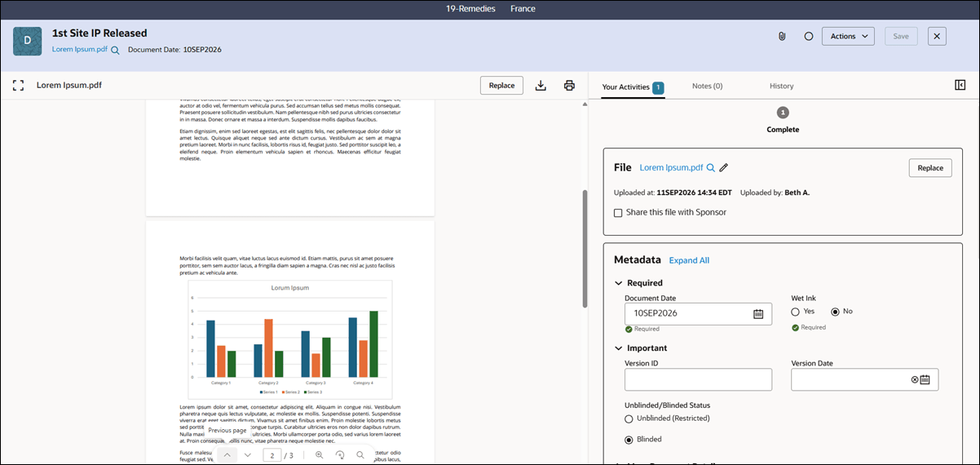Click the Expand All link
Screen dimensions: 980x465
[x=689, y=260]
